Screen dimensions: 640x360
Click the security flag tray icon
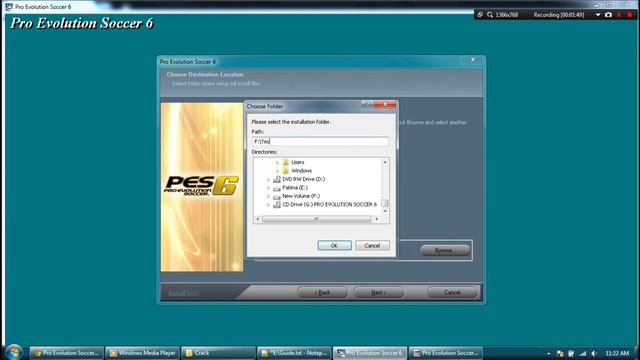(x=560, y=353)
